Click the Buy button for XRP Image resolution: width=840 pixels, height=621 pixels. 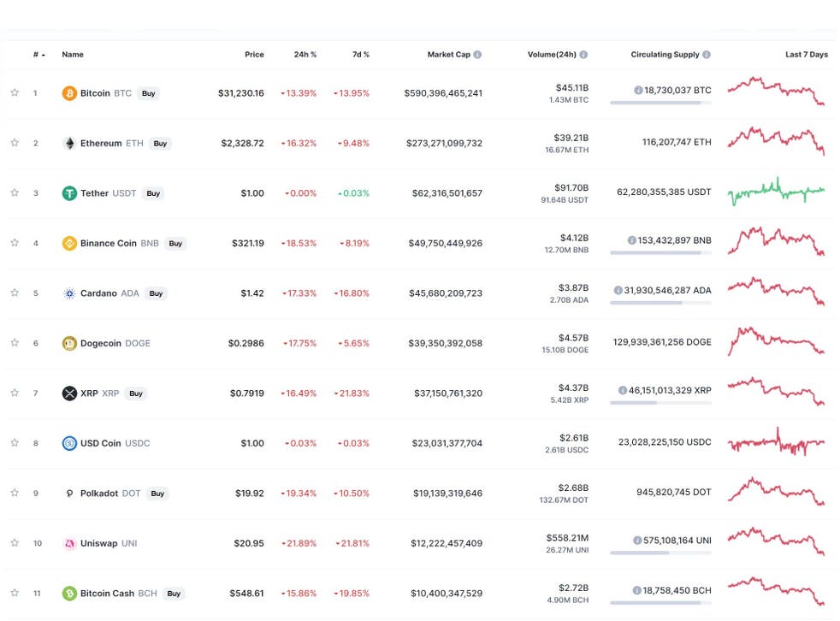136,393
